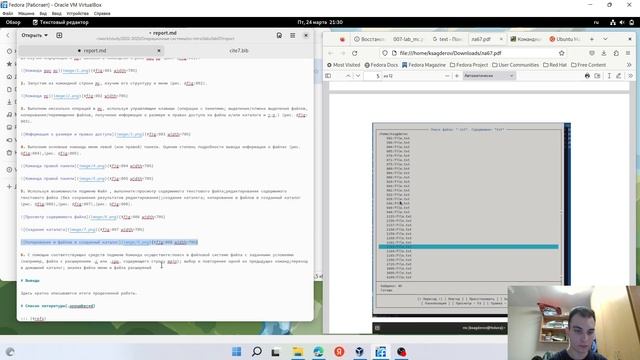640x360 pixels.
Task: Open the Открыть dropdown in text editor
Action: [34, 36]
